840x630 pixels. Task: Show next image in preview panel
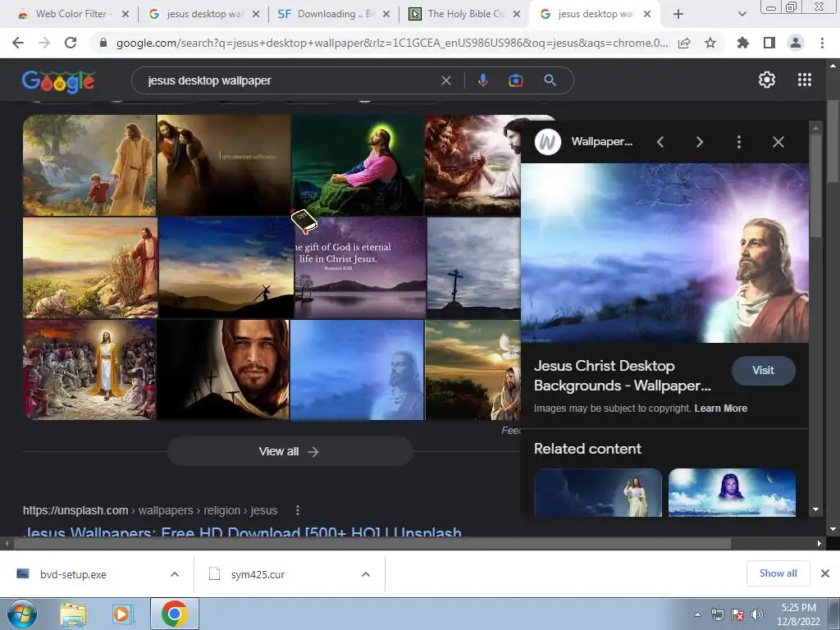click(699, 142)
